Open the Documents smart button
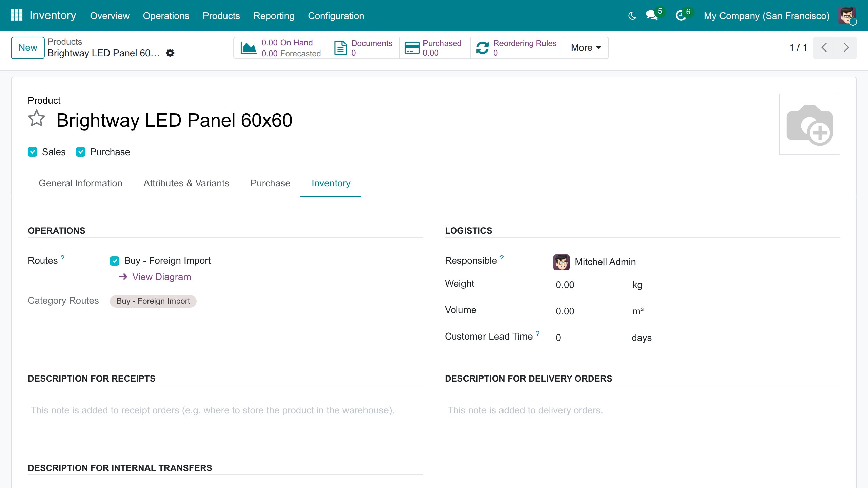This screenshot has width=868, height=488. pos(364,48)
